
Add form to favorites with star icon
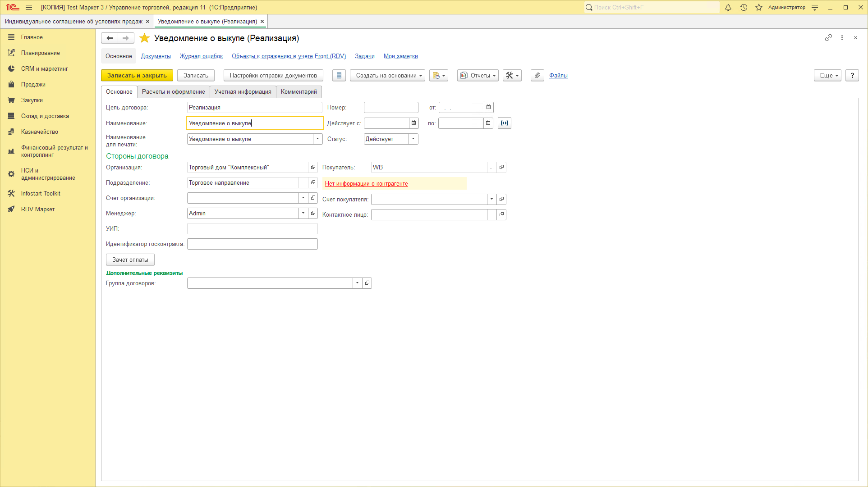click(x=144, y=38)
